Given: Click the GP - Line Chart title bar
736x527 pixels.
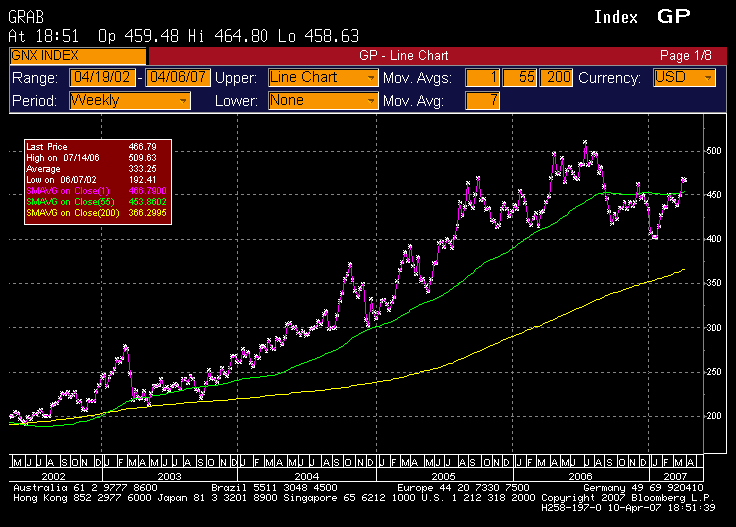Looking at the screenshot, I should pyautogui.click(x=404, y=56).
